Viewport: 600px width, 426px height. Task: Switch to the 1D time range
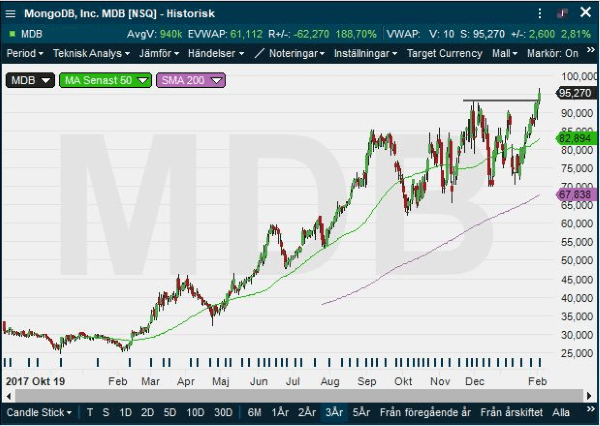pos(126,413)
